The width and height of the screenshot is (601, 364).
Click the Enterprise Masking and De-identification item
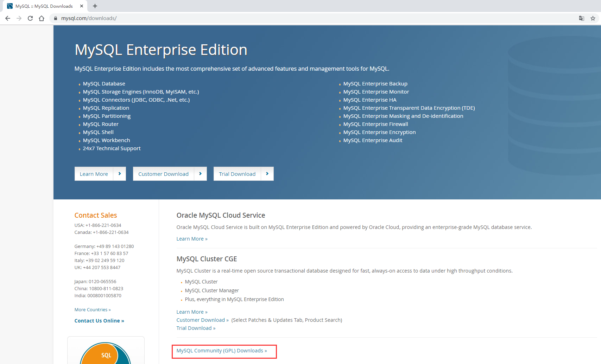click(x=403, y=116)
